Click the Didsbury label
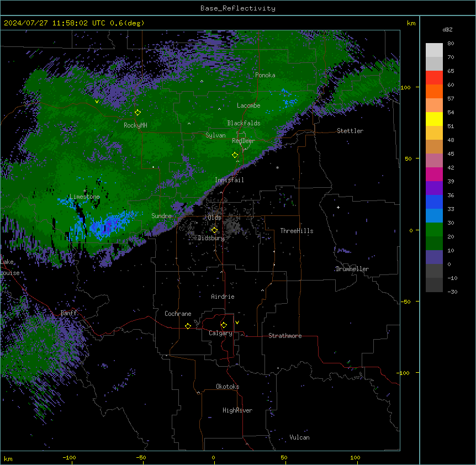This screenshot has height=465, width=476. pos(211,238)
